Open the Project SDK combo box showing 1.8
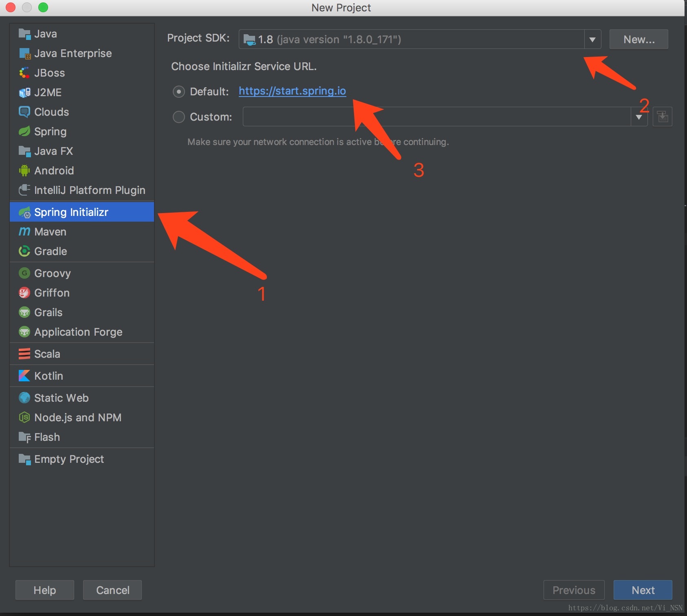 [x=420, y=40]
